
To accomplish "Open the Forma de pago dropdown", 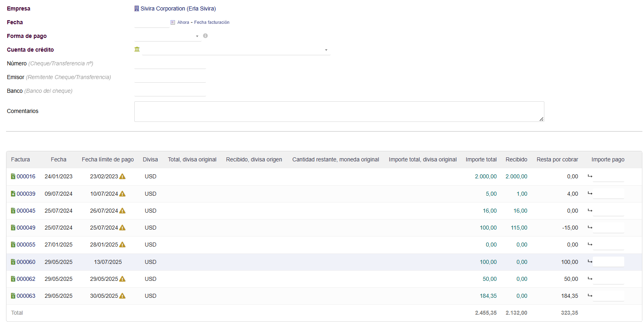I will pos(167,36).
